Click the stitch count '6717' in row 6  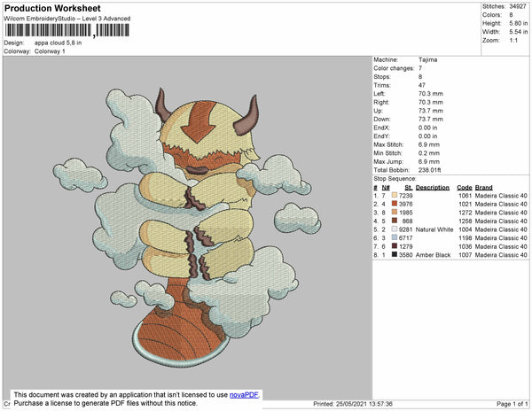click(x=406, y=238)
